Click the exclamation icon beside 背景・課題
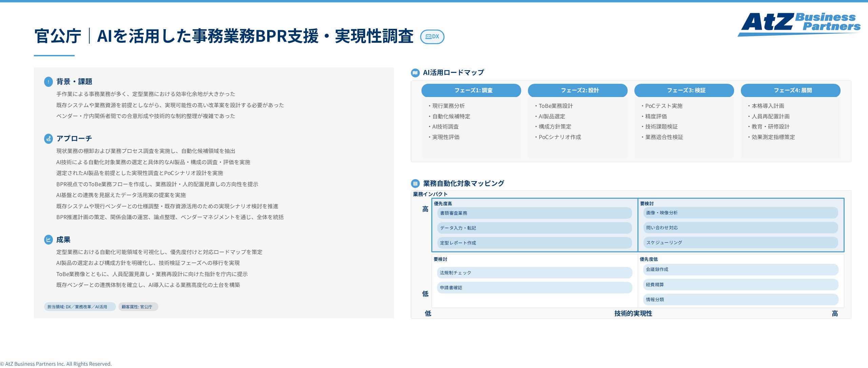The image size is (868, 368). [x=48, y=81]
